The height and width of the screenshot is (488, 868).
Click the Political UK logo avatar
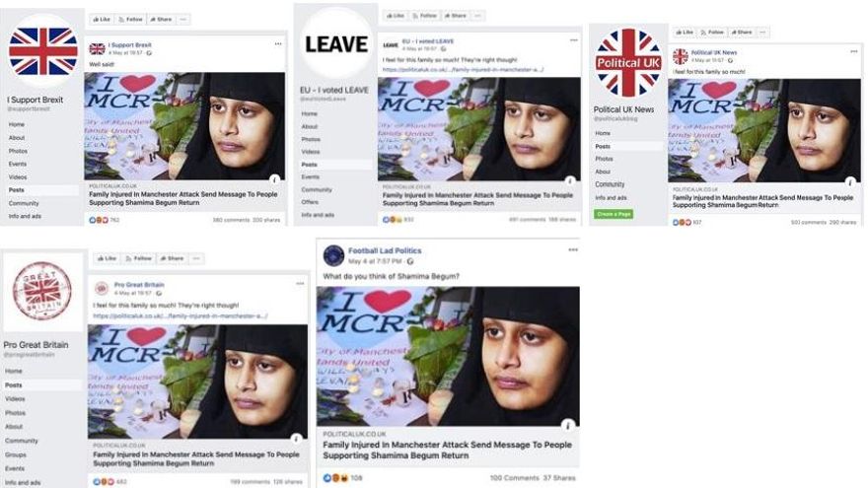(627, 62)
